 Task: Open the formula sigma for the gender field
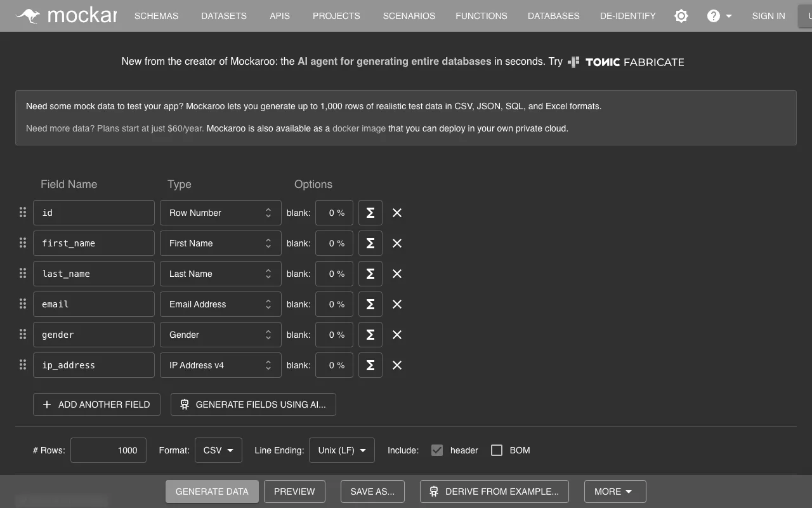(370, 335)
